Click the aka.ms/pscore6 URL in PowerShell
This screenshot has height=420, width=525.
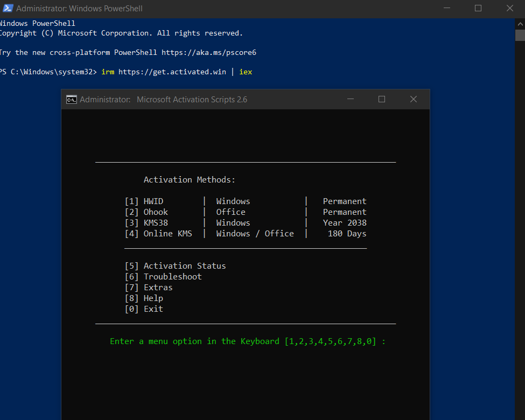pyautogui.click(x=209, y=52)
